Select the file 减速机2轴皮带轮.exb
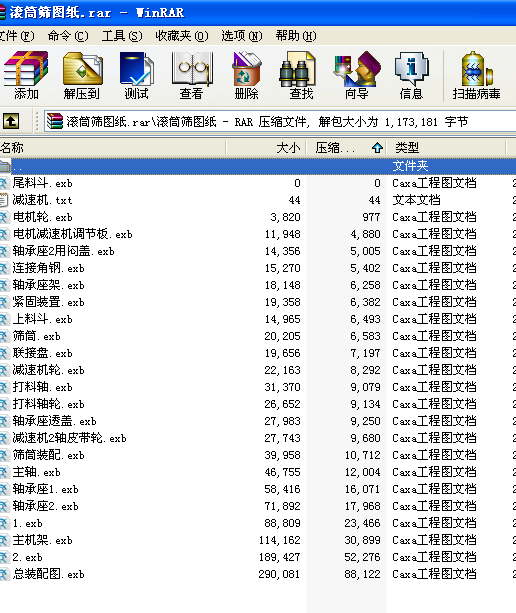The height and width of the screenshot is (613, 516). 69,438
